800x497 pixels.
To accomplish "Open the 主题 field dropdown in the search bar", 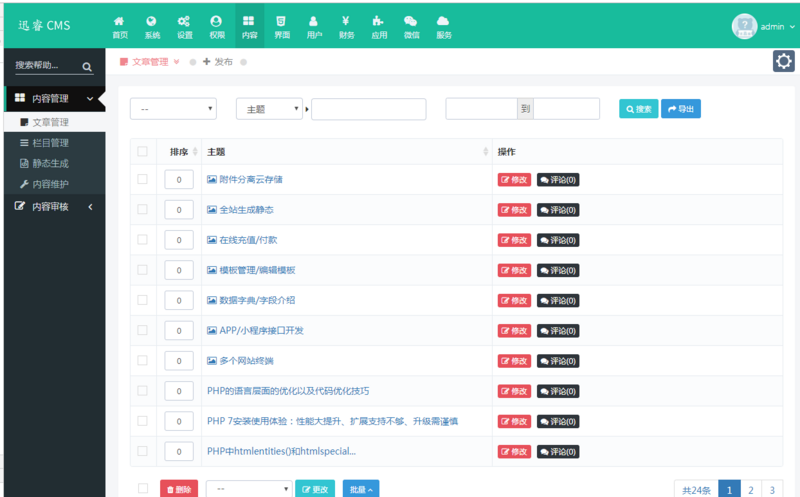I will (269, 109).
